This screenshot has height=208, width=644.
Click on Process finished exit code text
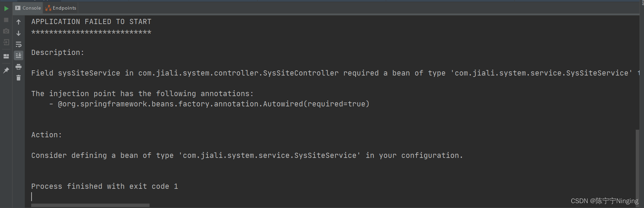pyautogui.click(x=104, y=186)
